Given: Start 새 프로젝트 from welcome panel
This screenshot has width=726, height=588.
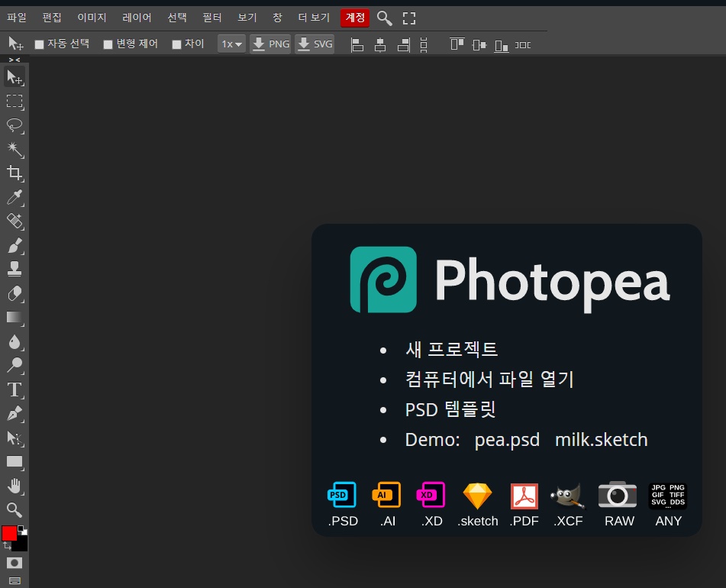Looking at the screenshot, I should [x=451, y=349].
